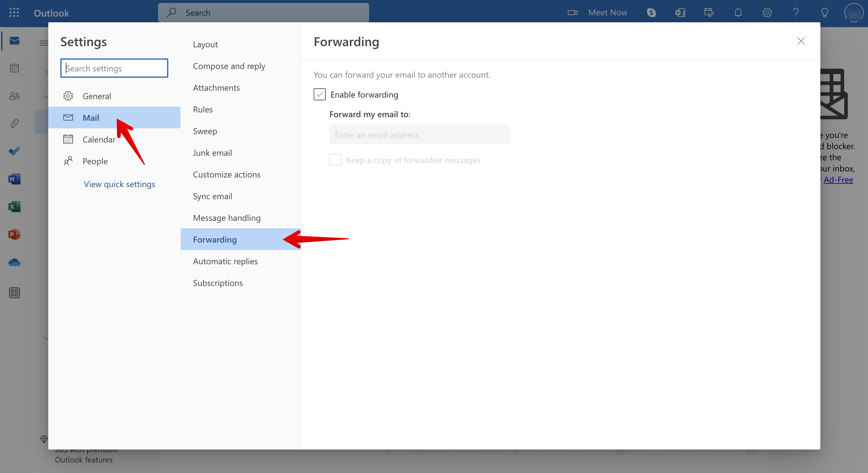Show notifications bell

coord(738,13)
